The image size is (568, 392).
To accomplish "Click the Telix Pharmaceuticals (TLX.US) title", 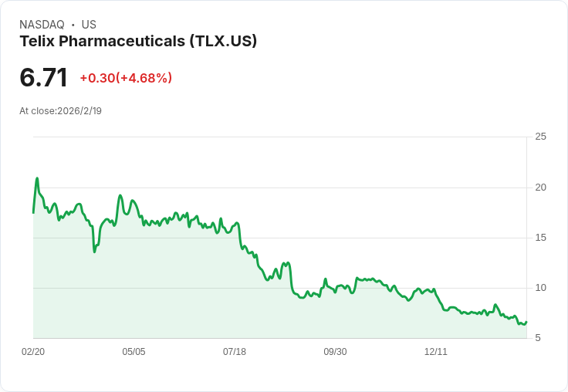I will pyautogui.click(x=138, y=42).
